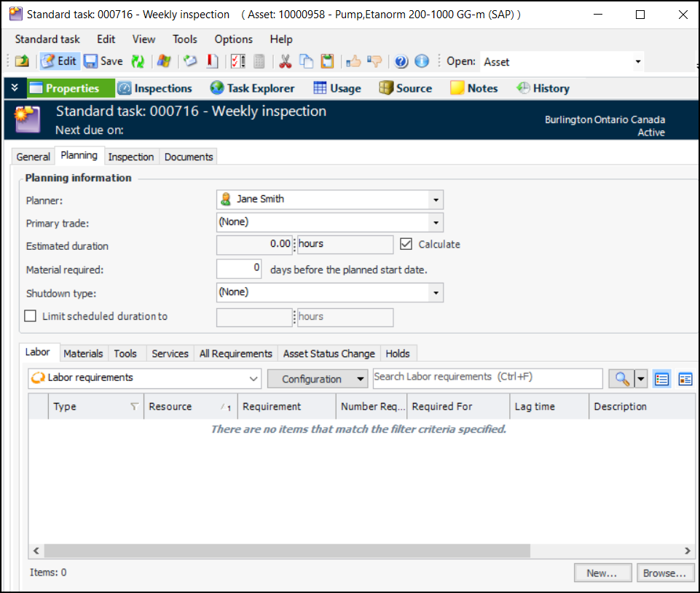
Task: Click the thumbs up icon
Action: click(x=353, y=61)
